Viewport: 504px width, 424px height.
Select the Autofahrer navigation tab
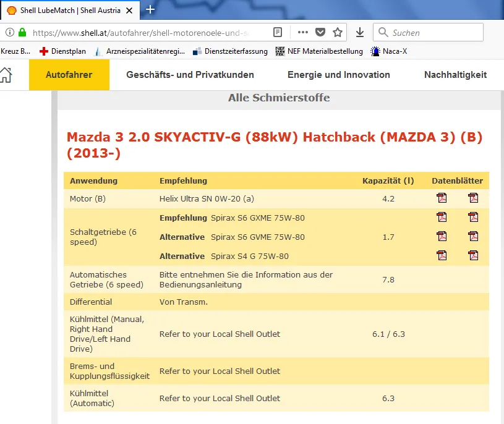point(69,75)
